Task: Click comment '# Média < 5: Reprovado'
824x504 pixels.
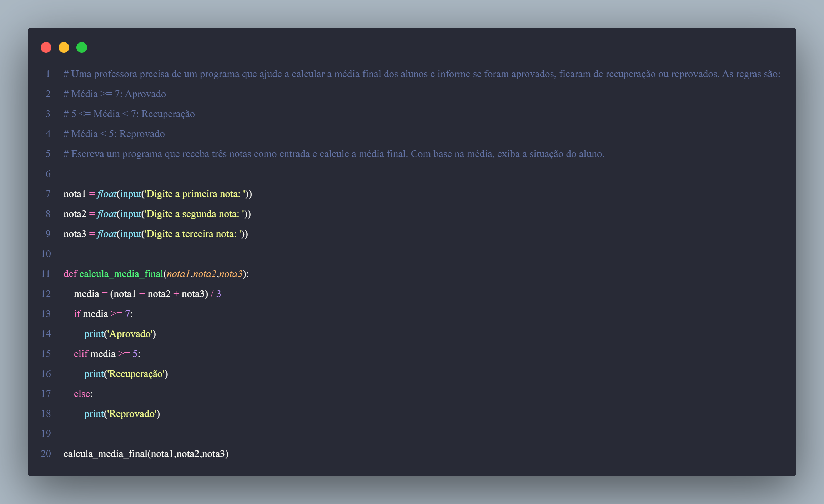Action: pyautogui.click(x=114, y=134)
